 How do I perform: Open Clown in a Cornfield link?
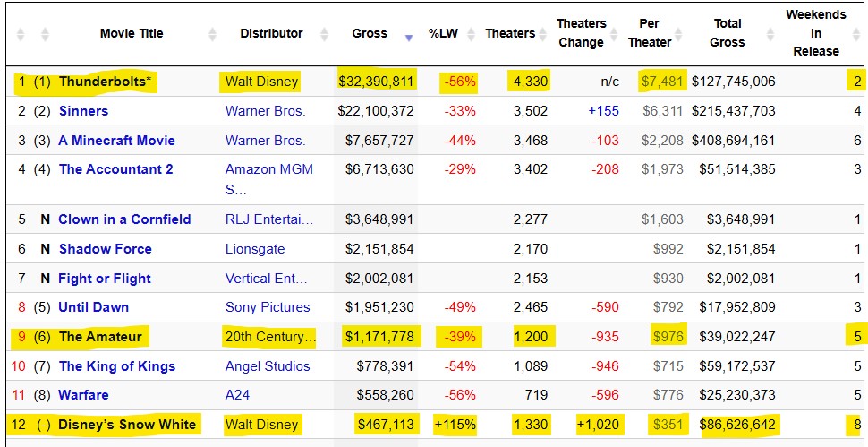[124, 219]
